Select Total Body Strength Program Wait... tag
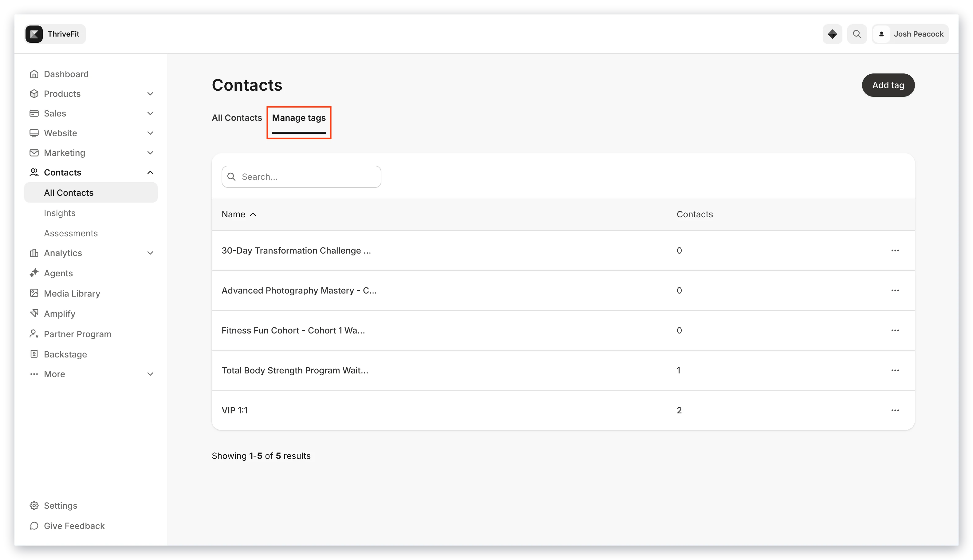The image size is (973, 560). coord(295,370)
